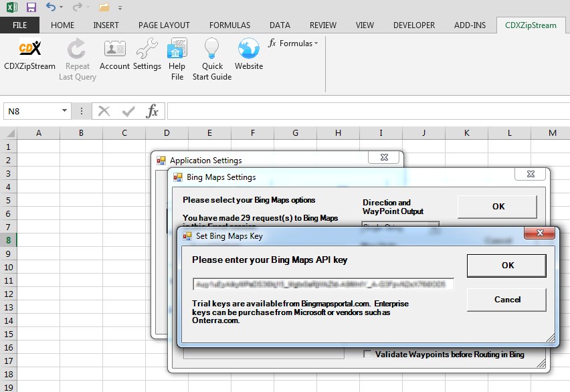Click the "Please enter your Bing Maps API key" label
Image resolution: width=570 pixels, height=392 pixels.
coord(270,260)
